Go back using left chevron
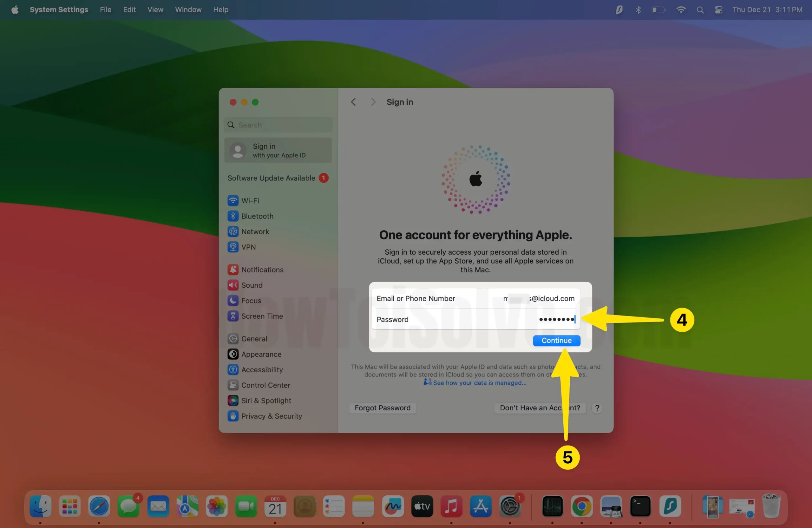This screenshot has height=528, width=812. click(x=353, y=102)
